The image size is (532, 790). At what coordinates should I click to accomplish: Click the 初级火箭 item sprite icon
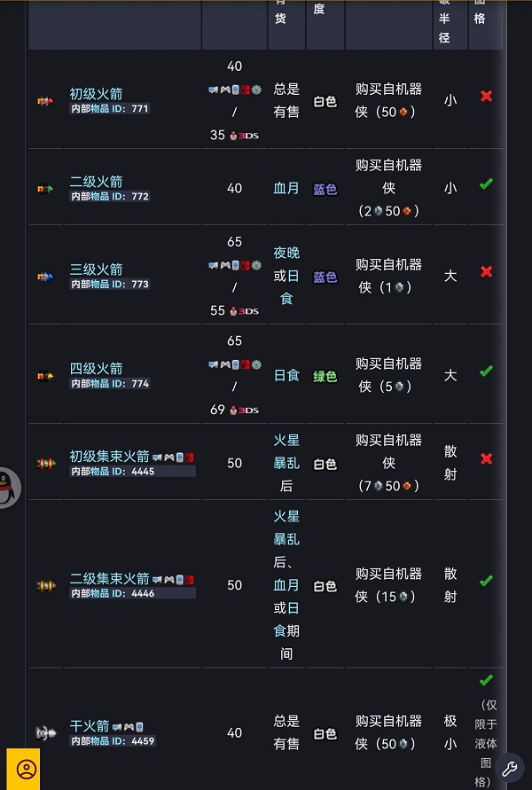45,100
